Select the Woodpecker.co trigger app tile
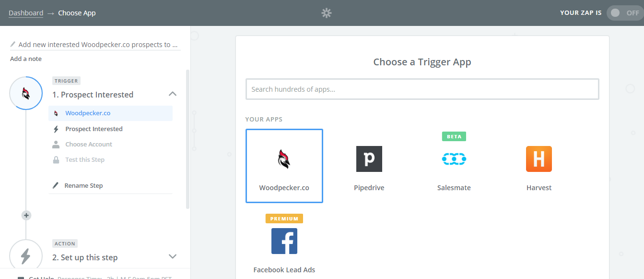This screenshot has height=279, width=644. coord(284,166)
